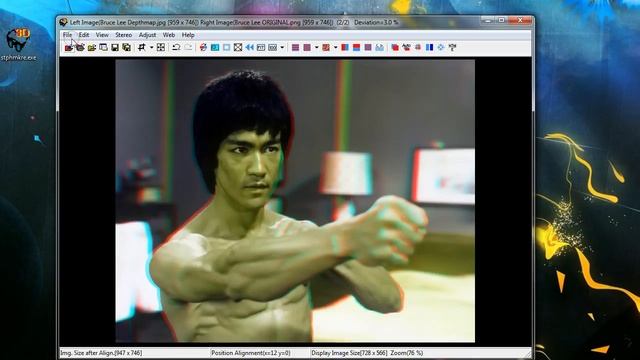Expand the dropdown arrow beside the hash icon
Screen dimensions: 640x360
point(151,48)
